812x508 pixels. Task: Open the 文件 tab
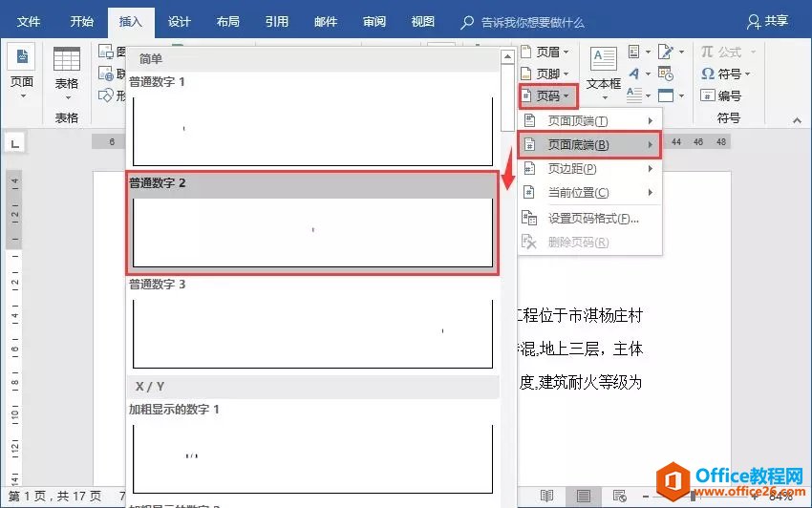28,22
